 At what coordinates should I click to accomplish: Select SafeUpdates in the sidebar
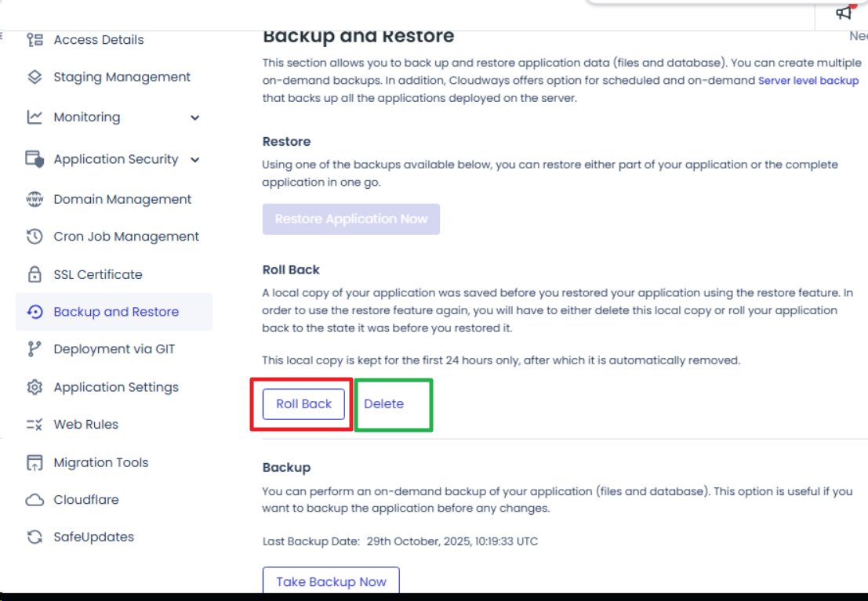(93, 538)
